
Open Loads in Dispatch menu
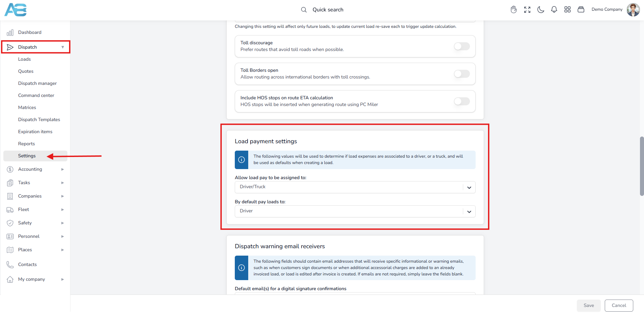[x=24, y=59]
